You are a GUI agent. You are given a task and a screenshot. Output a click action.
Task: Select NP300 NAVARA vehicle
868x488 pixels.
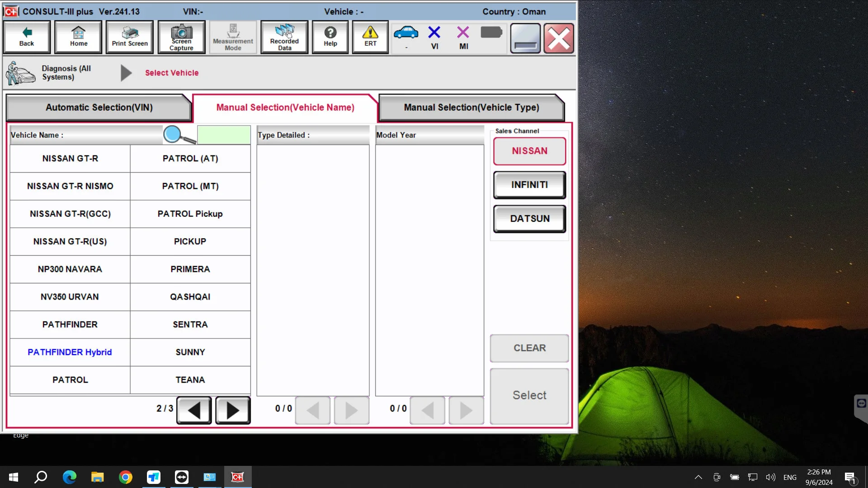70,269
